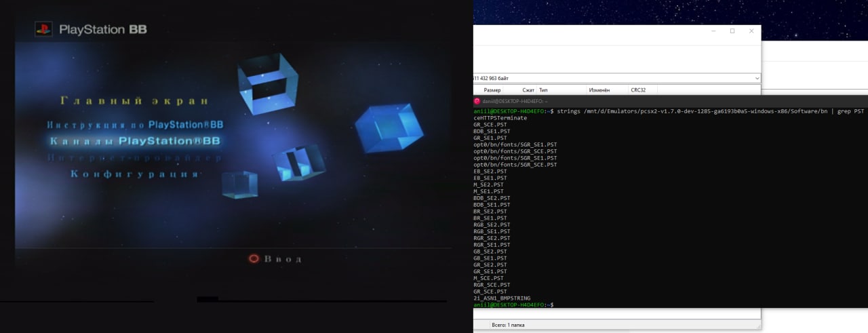Select the dimmed Интернет-провайдер menu entry

coord(135,158)
